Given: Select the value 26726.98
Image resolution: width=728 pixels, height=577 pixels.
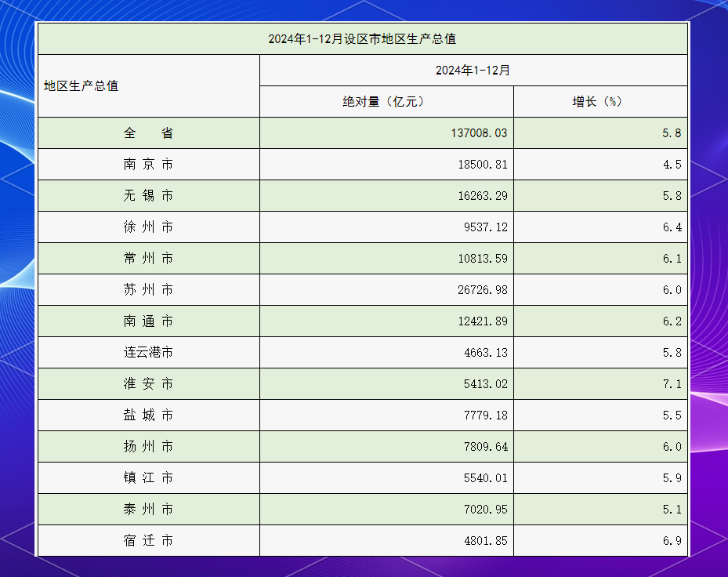Looking at the screenshot, I should click(483, 290).
